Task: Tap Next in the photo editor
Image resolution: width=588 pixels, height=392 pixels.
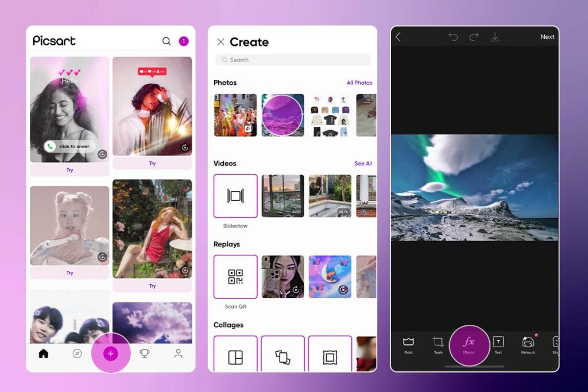Action: click(x=547, y=36)
